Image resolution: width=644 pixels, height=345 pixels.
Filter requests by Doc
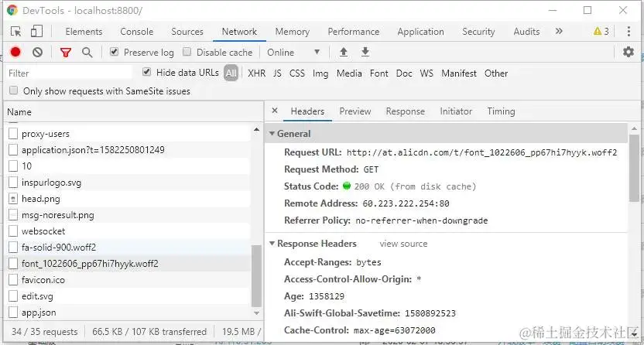(x=404, y=73)
